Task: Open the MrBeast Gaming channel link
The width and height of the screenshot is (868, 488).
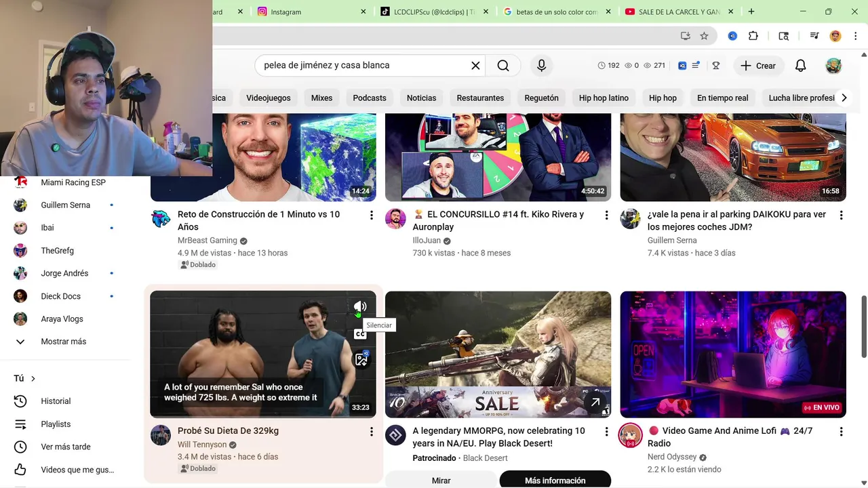Action: pos(208,241)
